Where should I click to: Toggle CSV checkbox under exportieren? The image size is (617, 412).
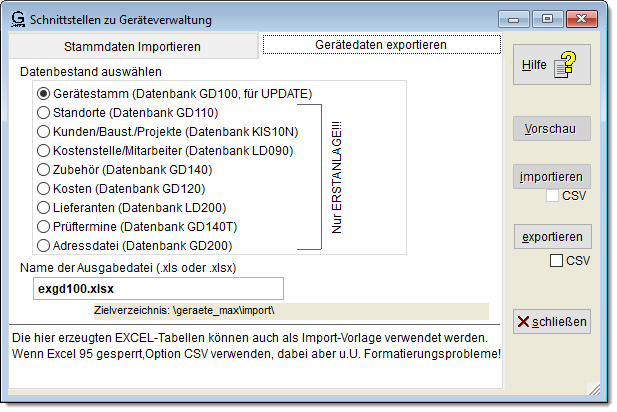coord(557,261)
